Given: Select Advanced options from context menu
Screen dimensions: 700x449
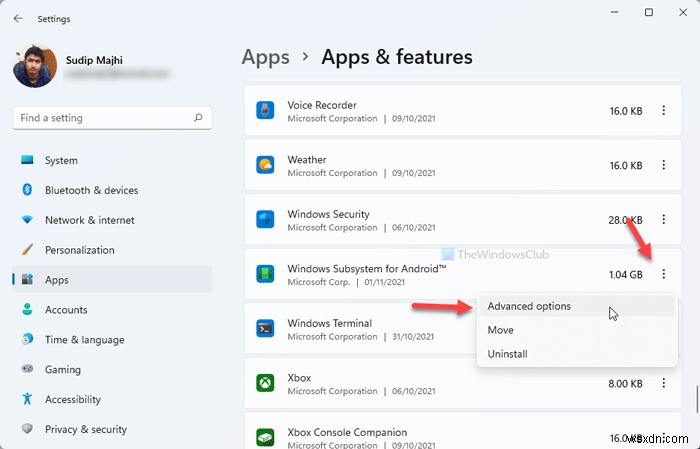Looking at the screenshot, I should [x=529, y=306].
